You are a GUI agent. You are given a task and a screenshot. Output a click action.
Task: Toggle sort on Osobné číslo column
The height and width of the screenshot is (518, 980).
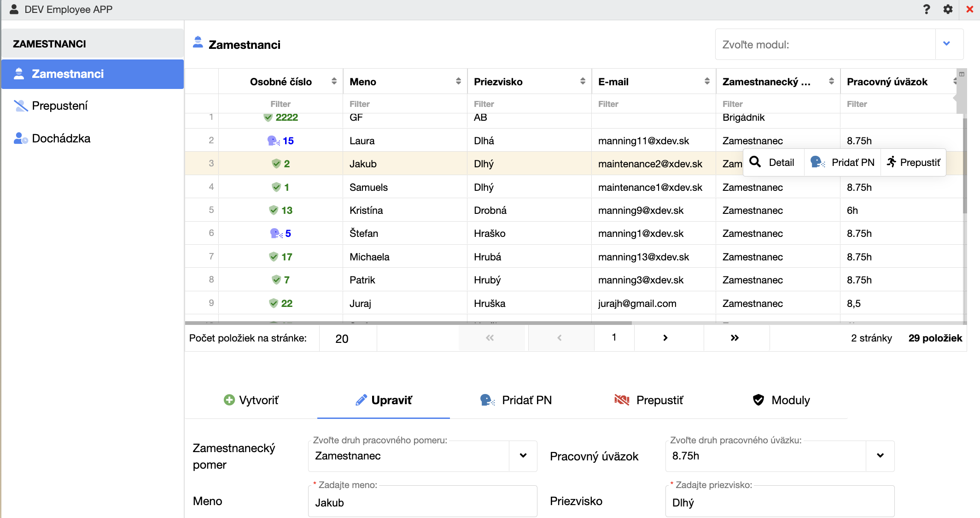pyautogui.click(x=334, y=82)
